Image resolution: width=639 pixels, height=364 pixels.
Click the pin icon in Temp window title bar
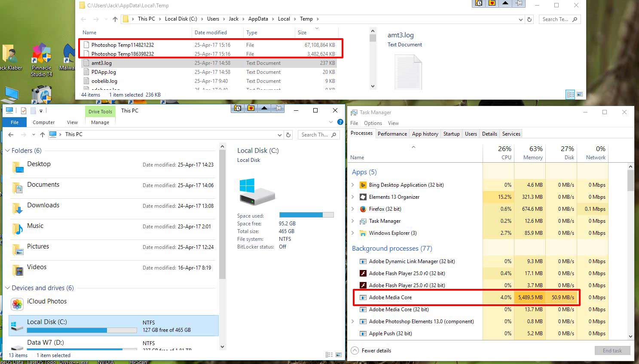click(x=519, y=3)
